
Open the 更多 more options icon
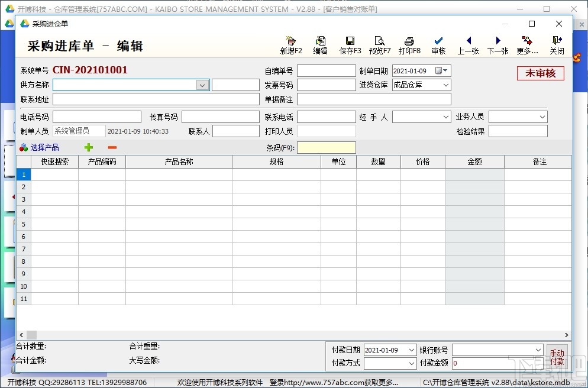pos(527,40)
